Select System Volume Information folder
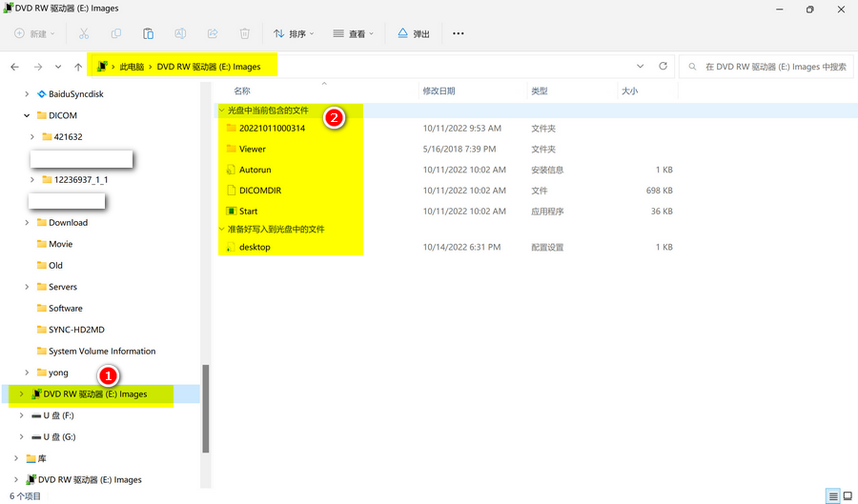The width and height of the screenshot is (858, 504). (102, 351)
